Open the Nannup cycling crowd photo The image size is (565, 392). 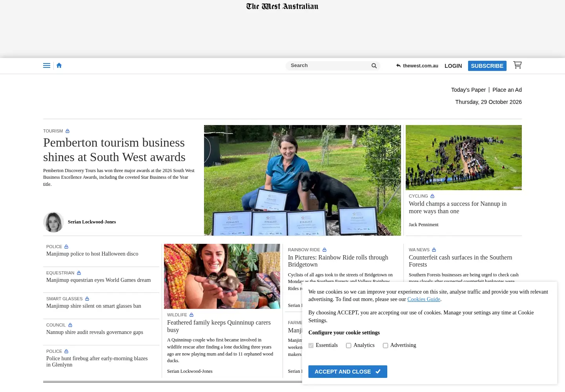coord(464,158)
